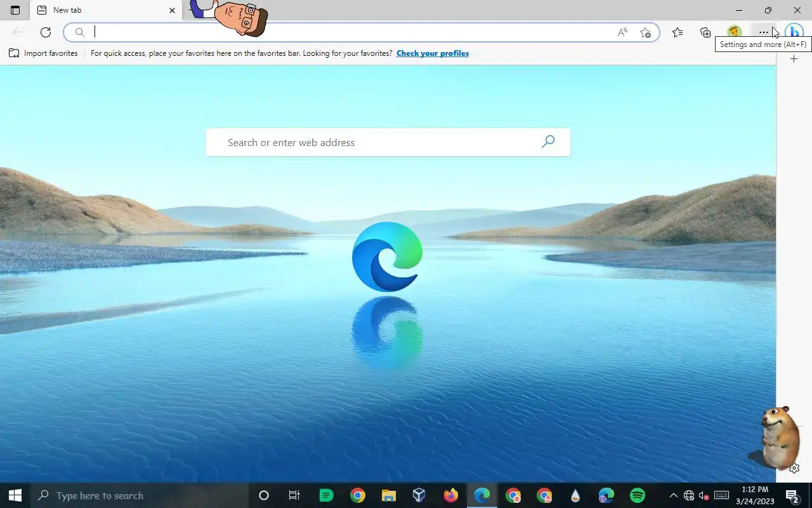Open the touch keyboard tray icon
Image resolution: width=812 pixels, height=508 pixels.
pyautogui.click(x=721, y=495)
